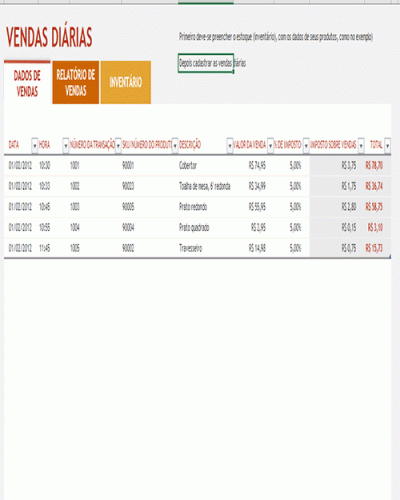The height and width of the screenshot is (500, 400).
Task: Click the transaction number 1003 cell
Action: (75, 207)
